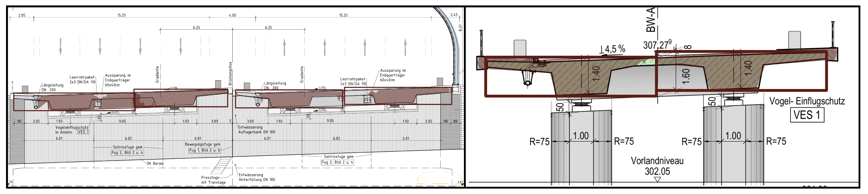Screen dimensions: 868x194
Task: Click the large boxed VES 1 tag
Action: coord(807,115)
